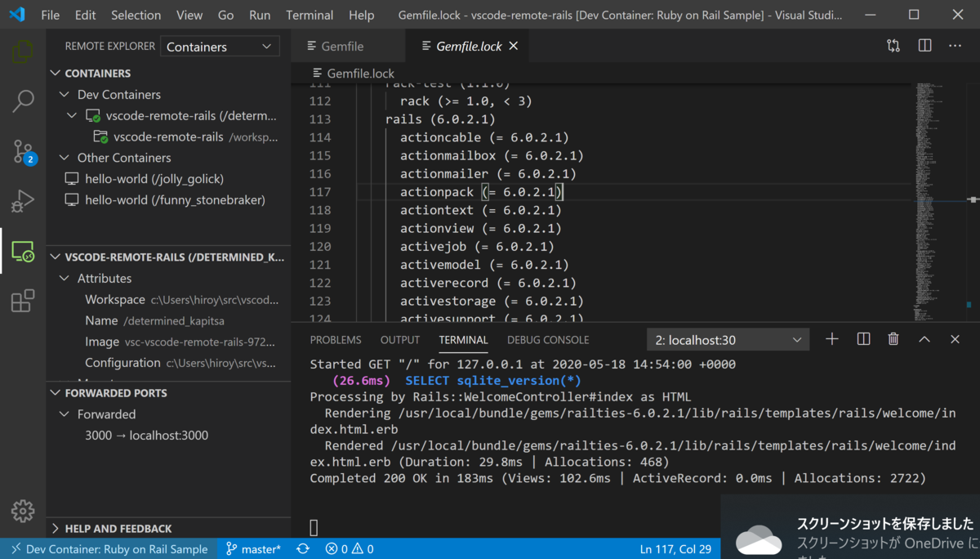The image size is (980, 559).
Task: Collapse the vscode-remote-rails (/determ... container node
Action: pos(73,116)
